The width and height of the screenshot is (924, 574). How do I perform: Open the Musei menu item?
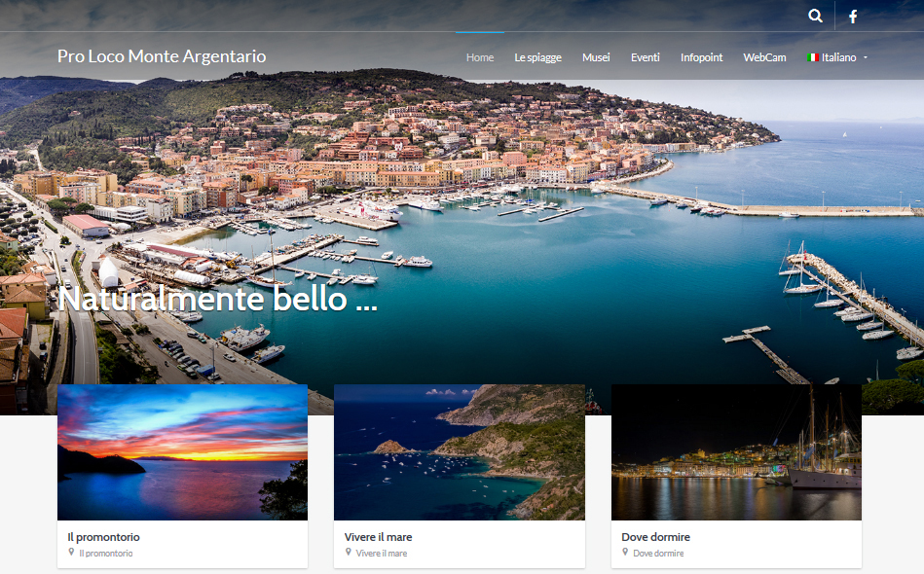click(596, 57)
